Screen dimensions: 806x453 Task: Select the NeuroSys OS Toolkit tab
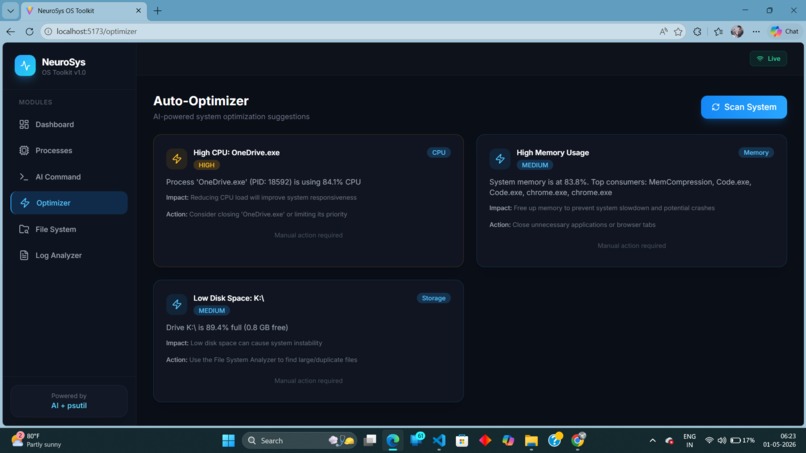pyautogui.click(x=84, y=11)
